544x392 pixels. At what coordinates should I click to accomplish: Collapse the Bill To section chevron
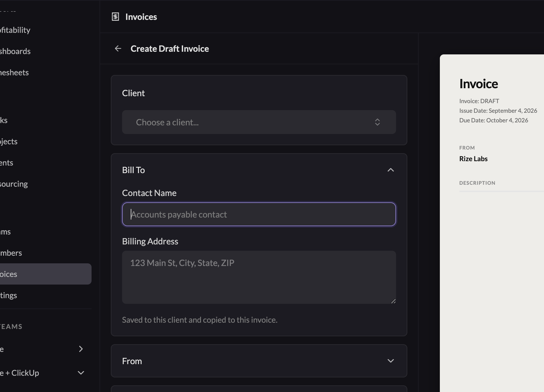(391, 170)
